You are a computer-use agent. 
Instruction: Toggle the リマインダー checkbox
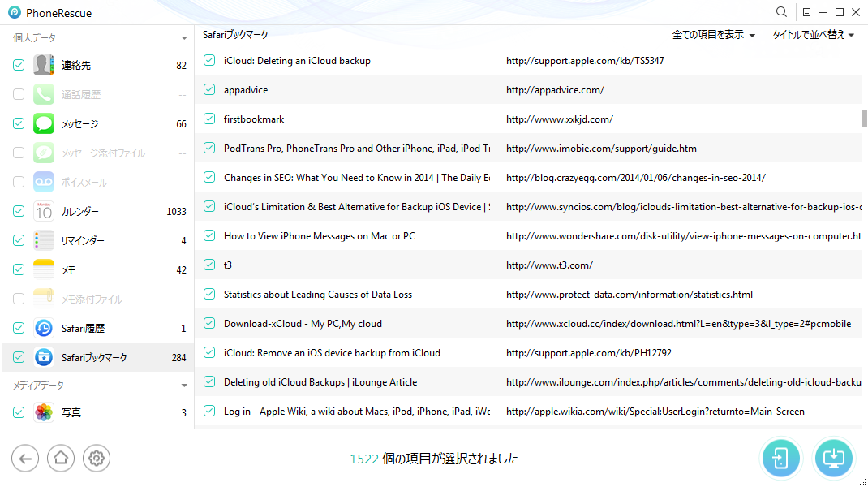point(19,240)
